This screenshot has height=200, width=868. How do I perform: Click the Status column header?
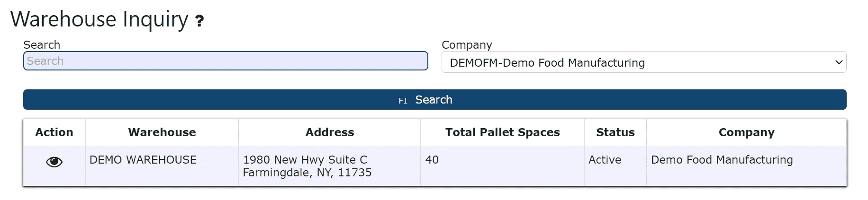click(x=615, y=132)
